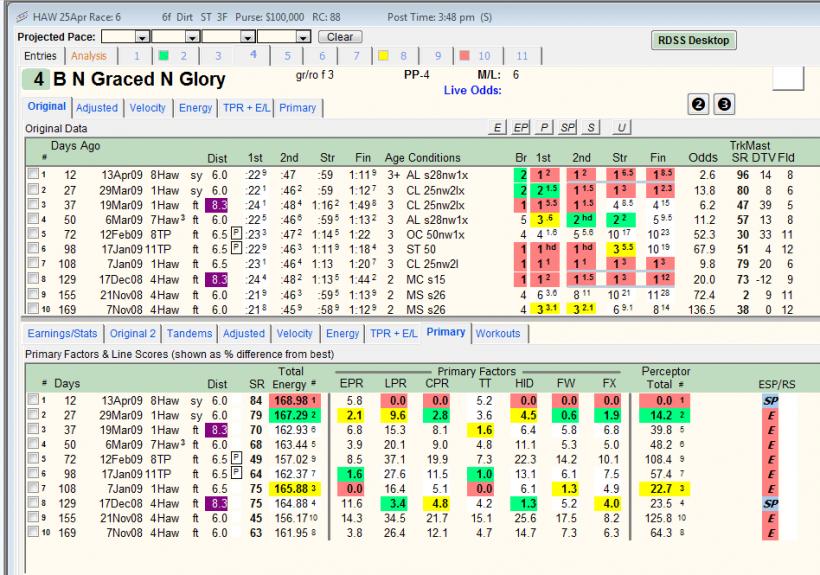The width and height of the screenshot is (820, 575).
Task: Click the yellow square marker on entry 8
Action: (383, 55)
